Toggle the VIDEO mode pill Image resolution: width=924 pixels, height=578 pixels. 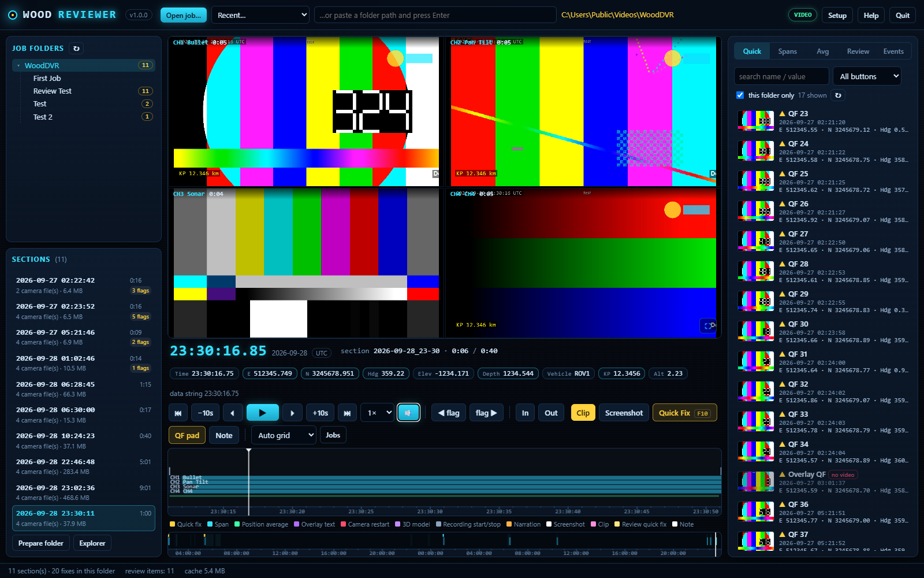click(803, 15)
